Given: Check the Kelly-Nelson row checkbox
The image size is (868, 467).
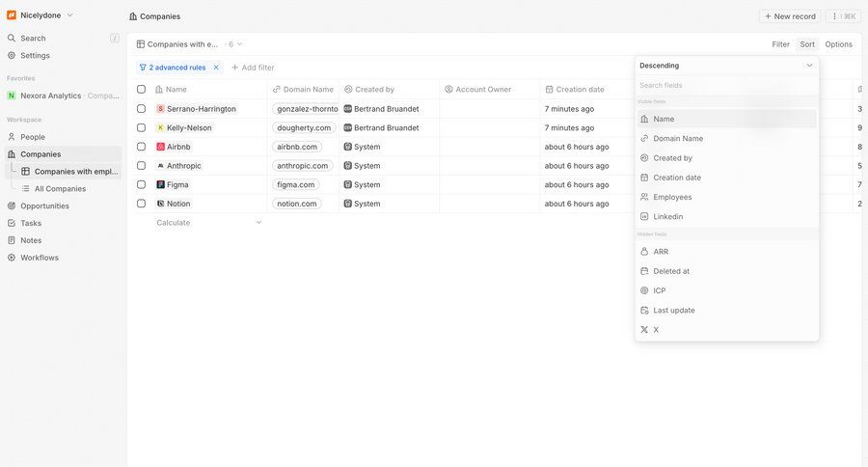Looking at the screenshot, I should (x=141, y=127).
